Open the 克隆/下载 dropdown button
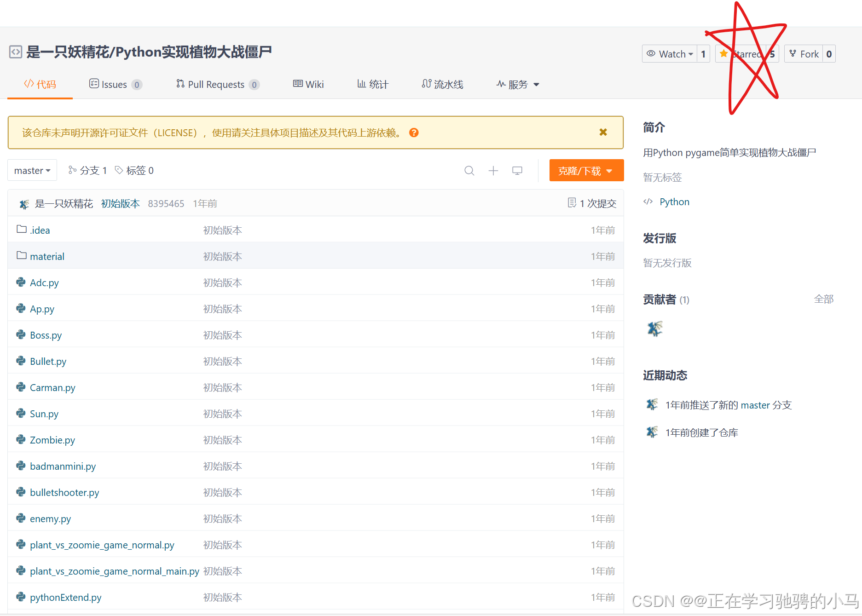The image size is (862, 616). click(586, 171)
